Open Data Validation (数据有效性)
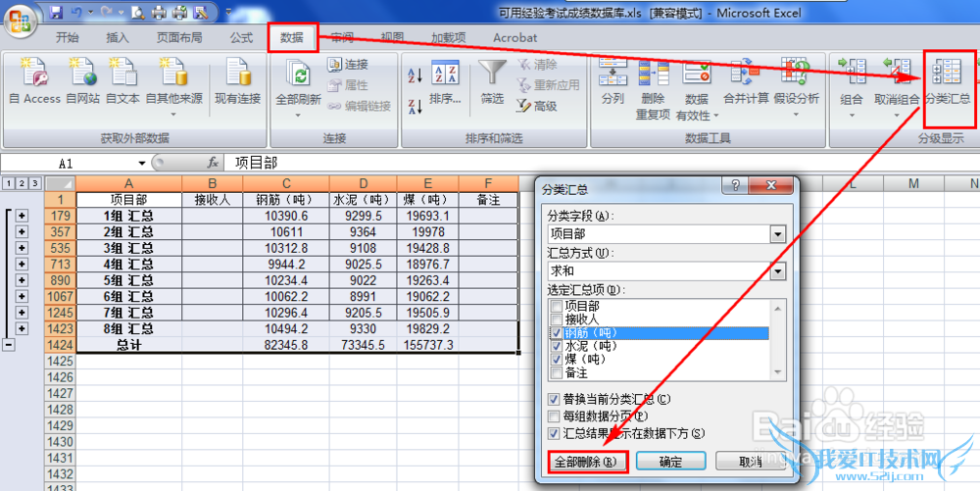980x491 pixels. (x=697, y=89)
